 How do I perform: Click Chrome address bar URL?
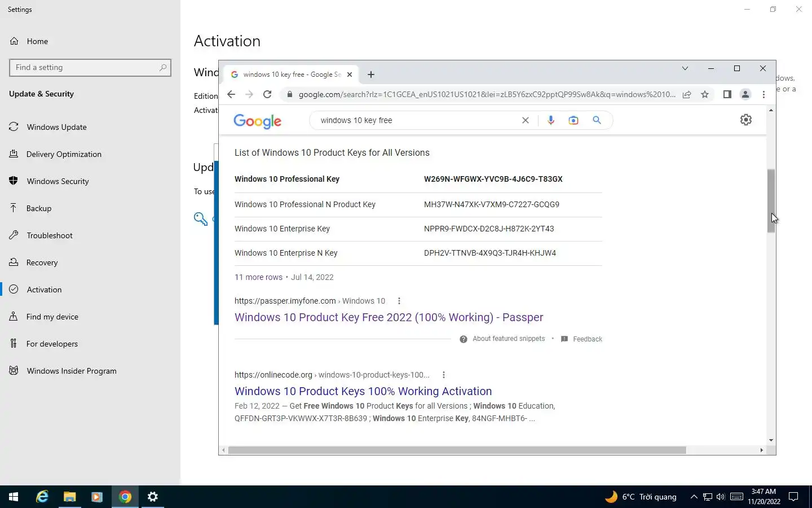(487, 94)
